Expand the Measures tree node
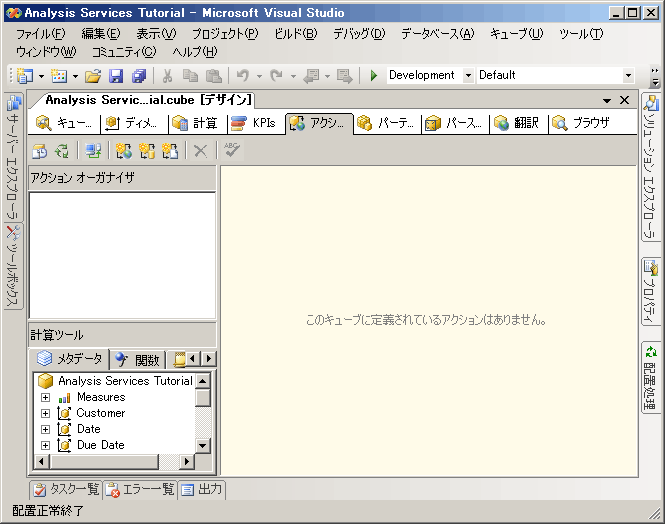665x524 pixels. [x=45, y=398]
